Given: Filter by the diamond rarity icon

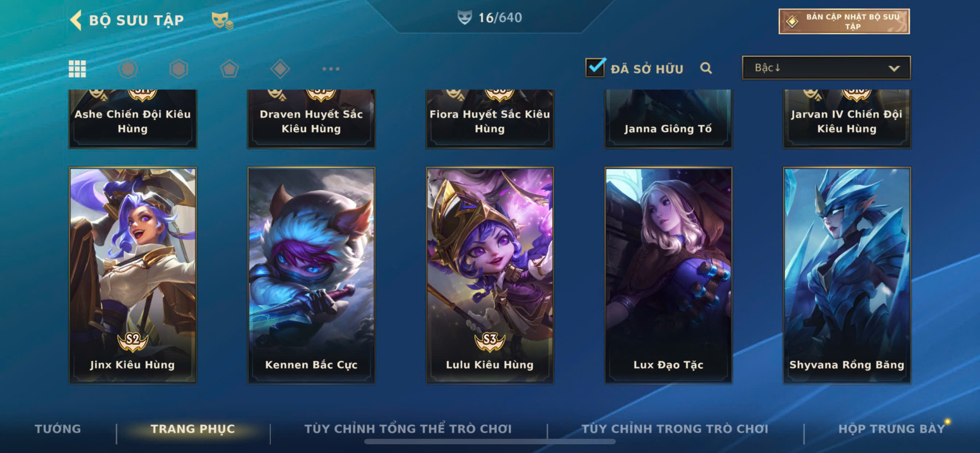Looking at the screenshot, I should (280, 69).
